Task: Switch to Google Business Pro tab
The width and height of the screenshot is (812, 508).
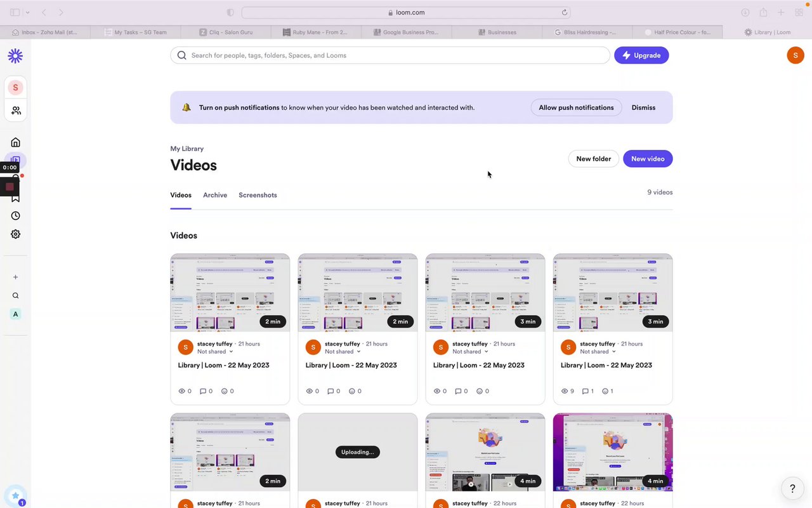Action: point(407,32)
